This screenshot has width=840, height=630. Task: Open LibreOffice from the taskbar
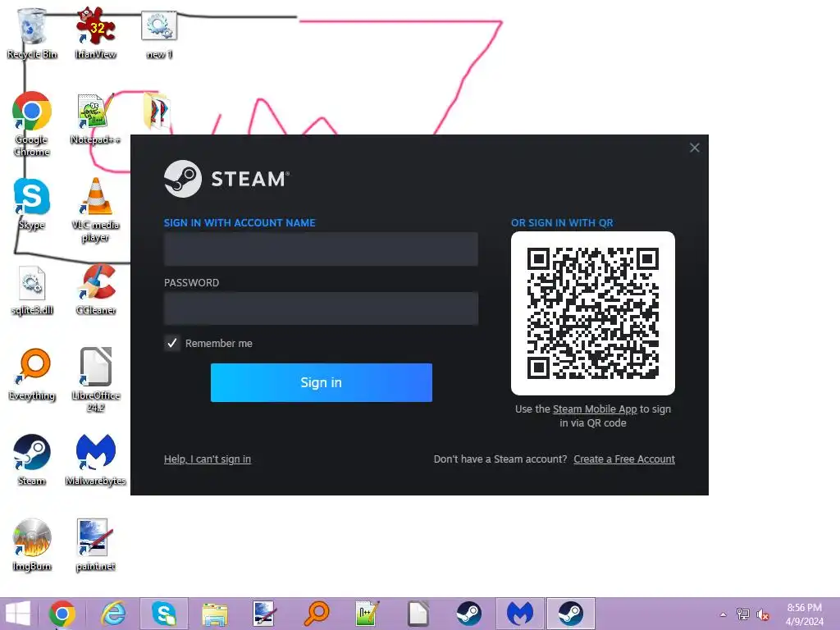click(418, 614)
